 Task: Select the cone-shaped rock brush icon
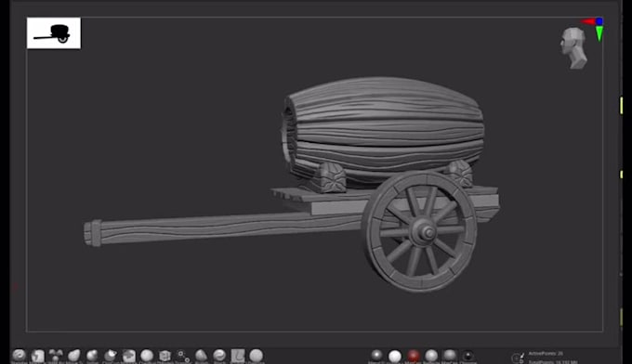[x=201, y=356]
